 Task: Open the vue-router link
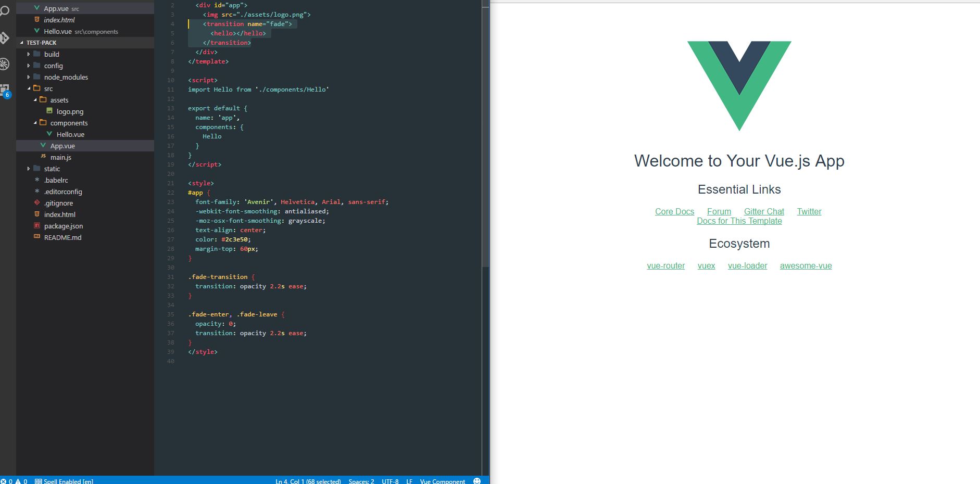click(666, 265)
